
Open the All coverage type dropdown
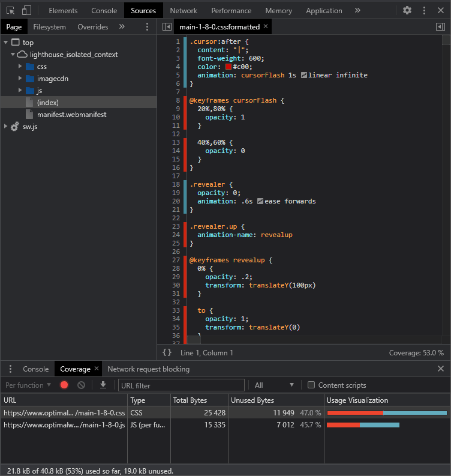pos(274,385)
